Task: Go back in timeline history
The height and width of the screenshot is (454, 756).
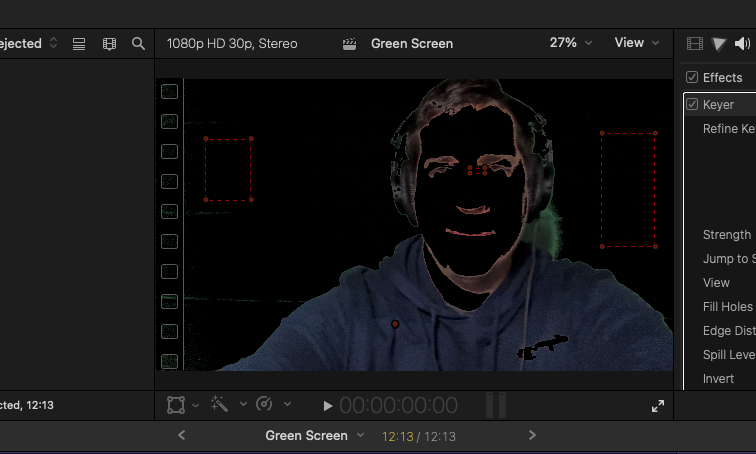Action: click(181, 435)
